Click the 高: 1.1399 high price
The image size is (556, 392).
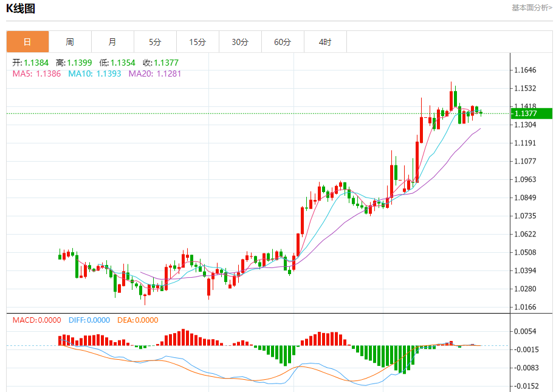[74, 63]
